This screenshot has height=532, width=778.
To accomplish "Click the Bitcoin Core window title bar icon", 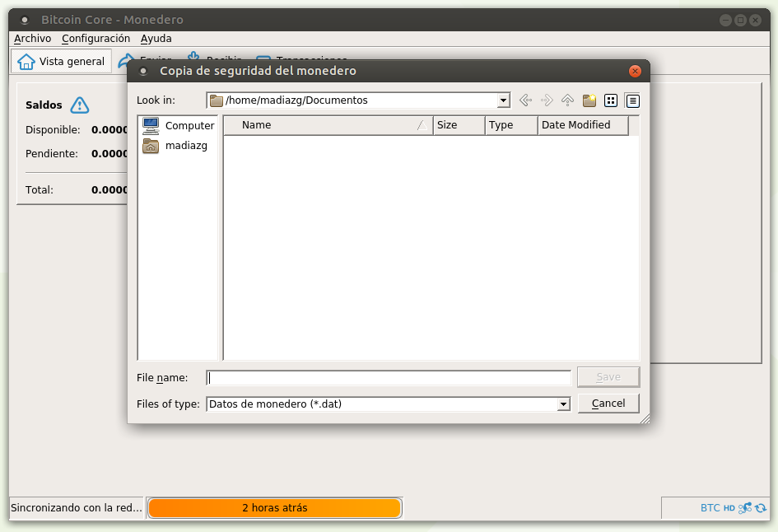I will (x=25, y=20).
